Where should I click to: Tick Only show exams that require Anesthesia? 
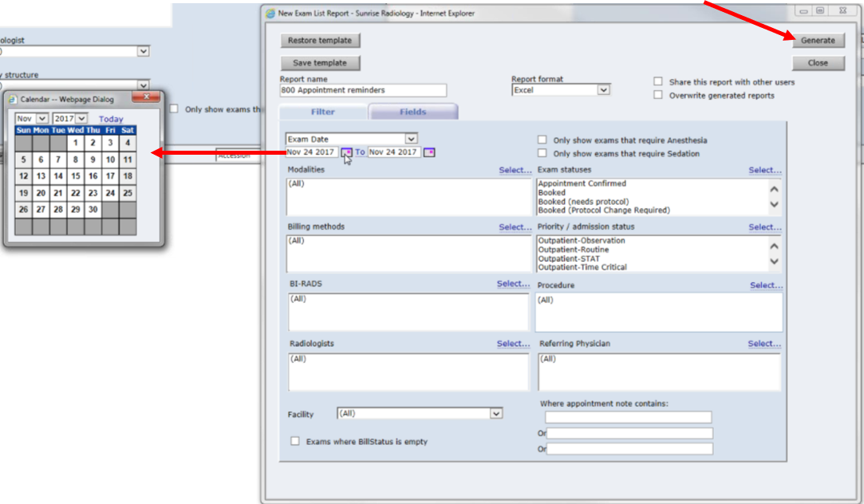tap(542, 140)
